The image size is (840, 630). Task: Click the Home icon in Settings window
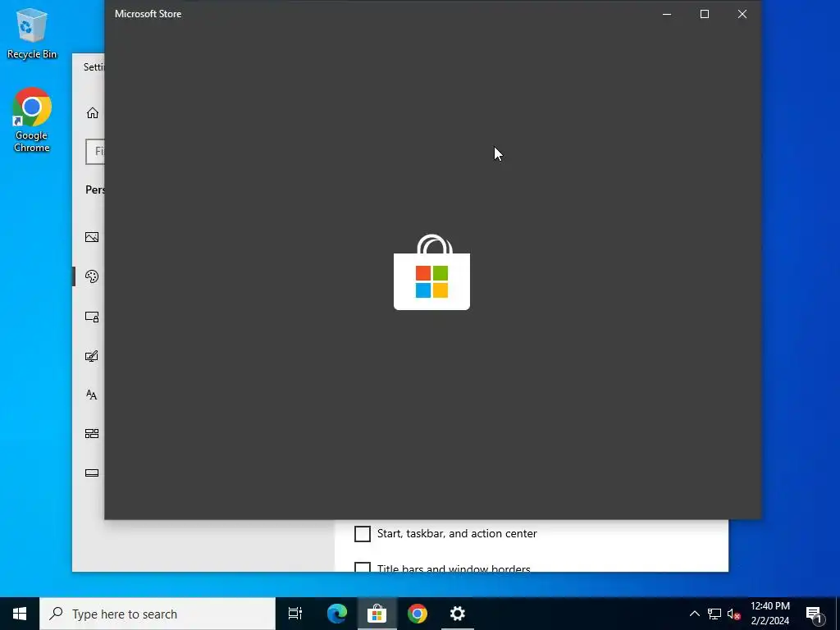tap(93, 113)
